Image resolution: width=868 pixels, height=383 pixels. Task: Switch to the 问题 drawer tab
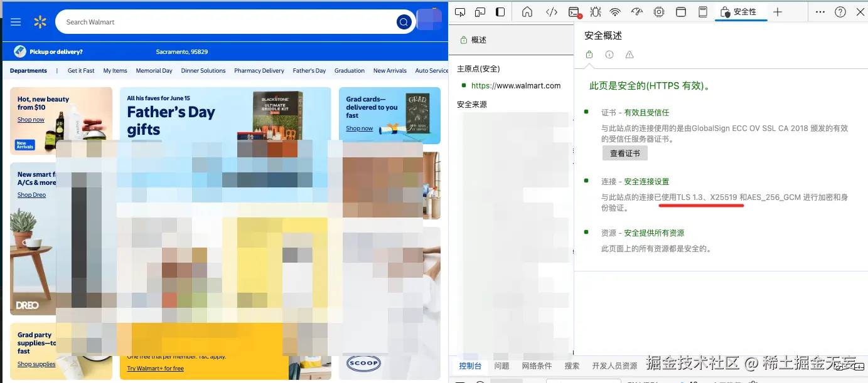click(x=501, y=365)
